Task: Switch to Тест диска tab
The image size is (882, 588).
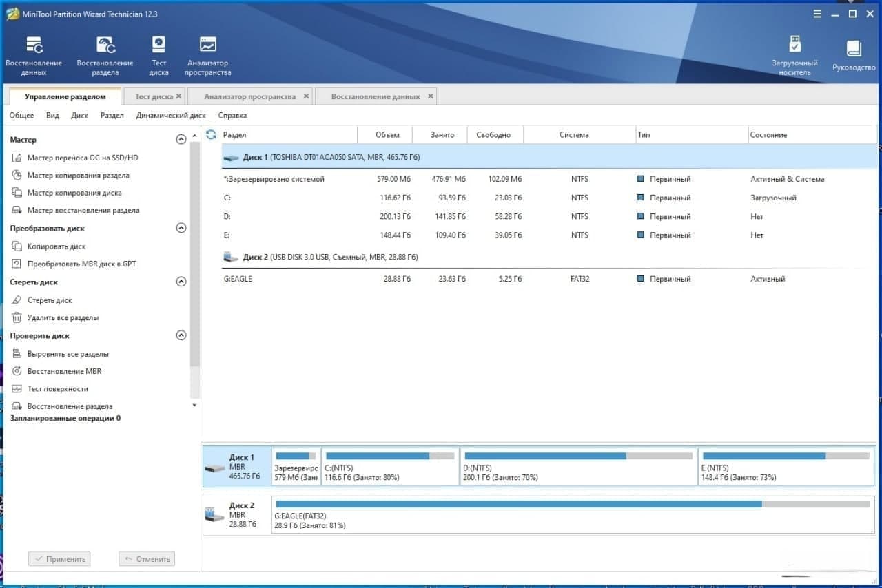Action: [x=154, y=96]
